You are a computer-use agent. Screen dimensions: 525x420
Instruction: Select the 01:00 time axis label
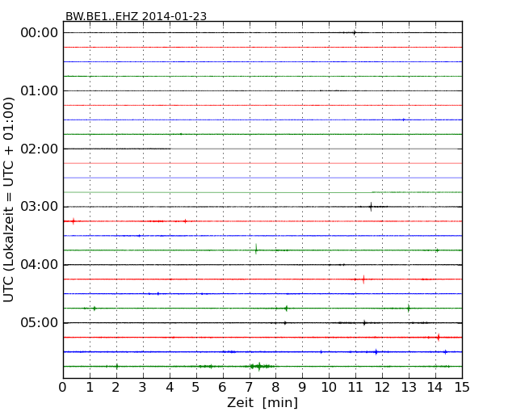pyautogui.click(x=40, y=90)
